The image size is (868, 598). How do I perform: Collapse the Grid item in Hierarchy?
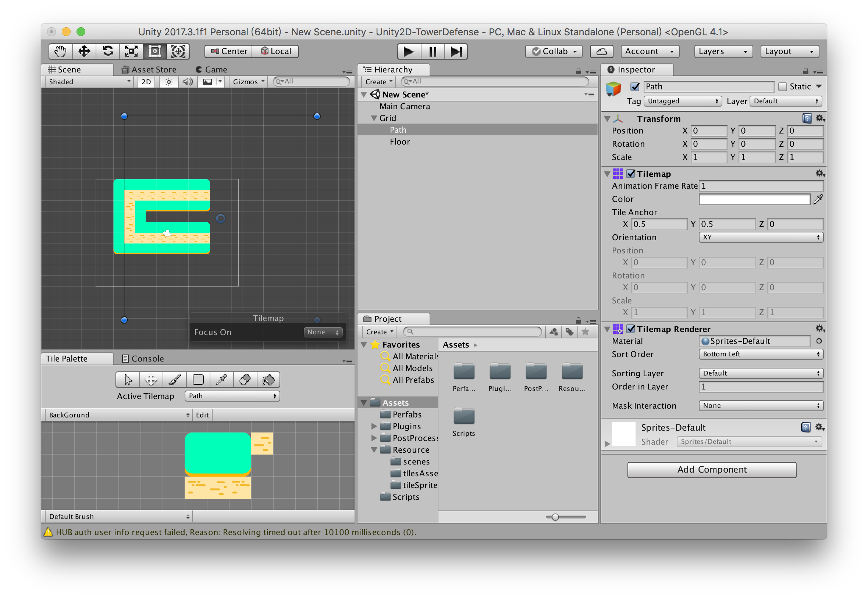point(374,118)
